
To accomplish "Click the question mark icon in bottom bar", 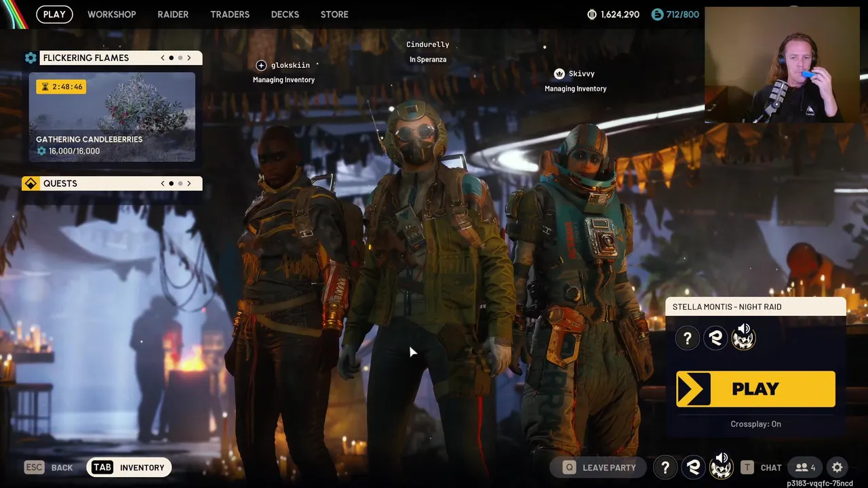I will (x=665, y=467).
